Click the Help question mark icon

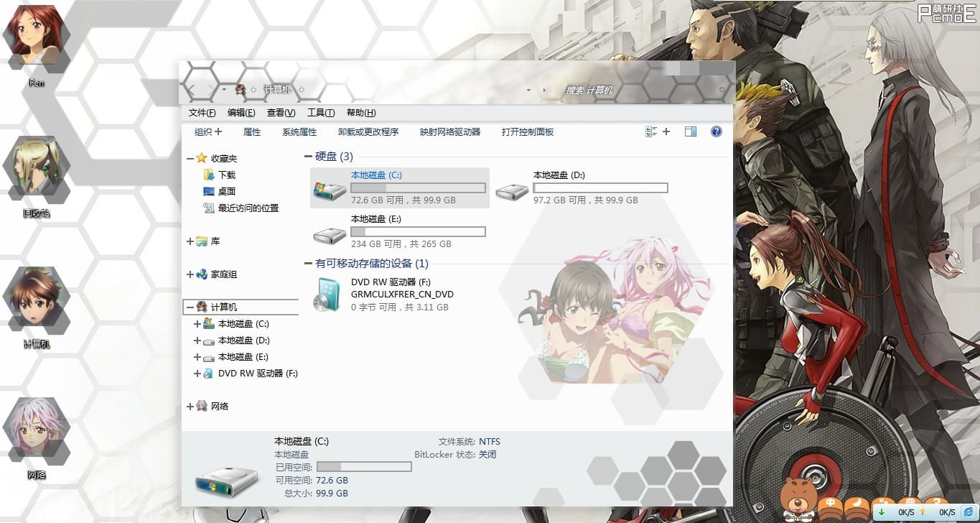[x=716, y=131]
